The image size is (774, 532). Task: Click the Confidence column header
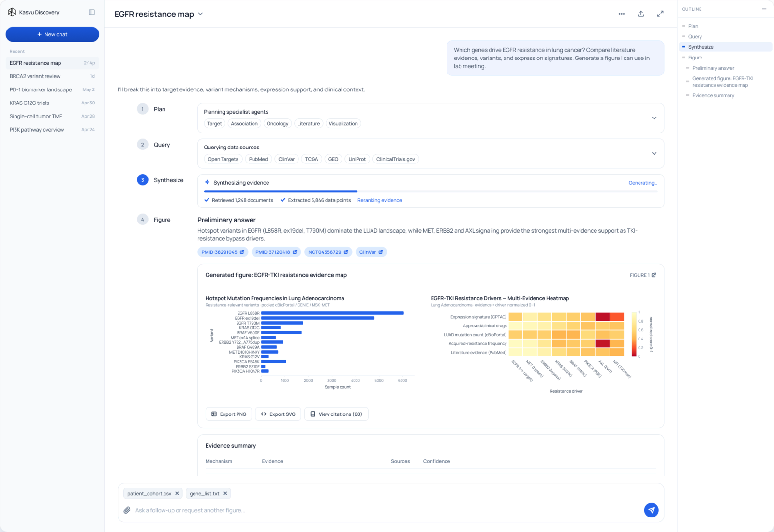(x=436, y=461)
